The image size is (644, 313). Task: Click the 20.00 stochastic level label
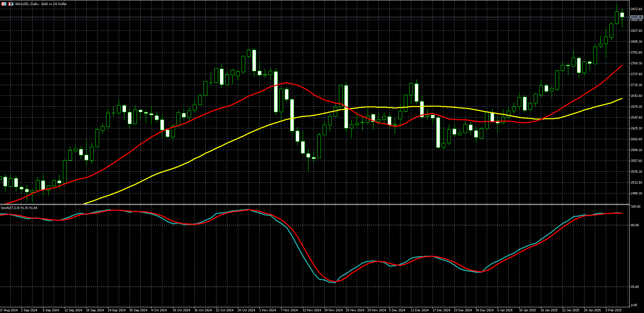pos(635,287)
